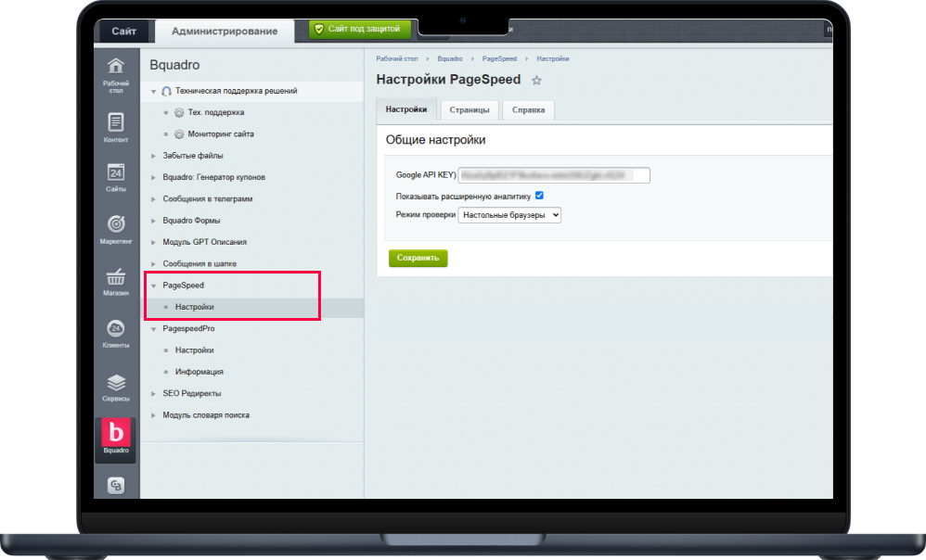Click the shield icon in Сайт под защитой
Screen dimensions: 926x560
point(319,29)
